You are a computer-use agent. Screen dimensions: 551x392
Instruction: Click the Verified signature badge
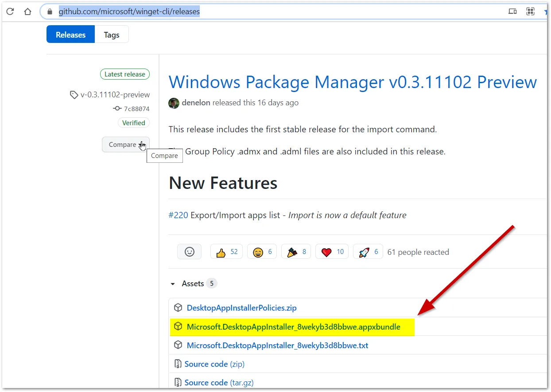click(134, 123)
